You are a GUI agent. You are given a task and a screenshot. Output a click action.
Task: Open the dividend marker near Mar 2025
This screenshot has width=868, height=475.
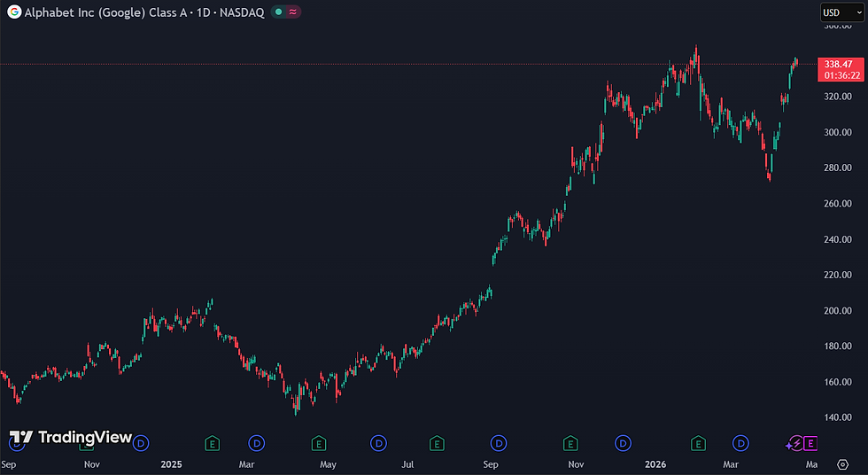(x=256, y=443)
